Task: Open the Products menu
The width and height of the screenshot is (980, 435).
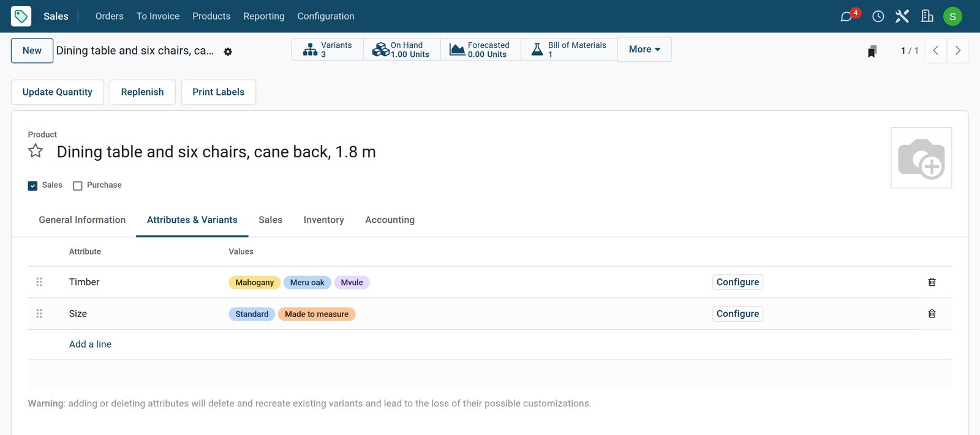Action: [x=211, y=17]
